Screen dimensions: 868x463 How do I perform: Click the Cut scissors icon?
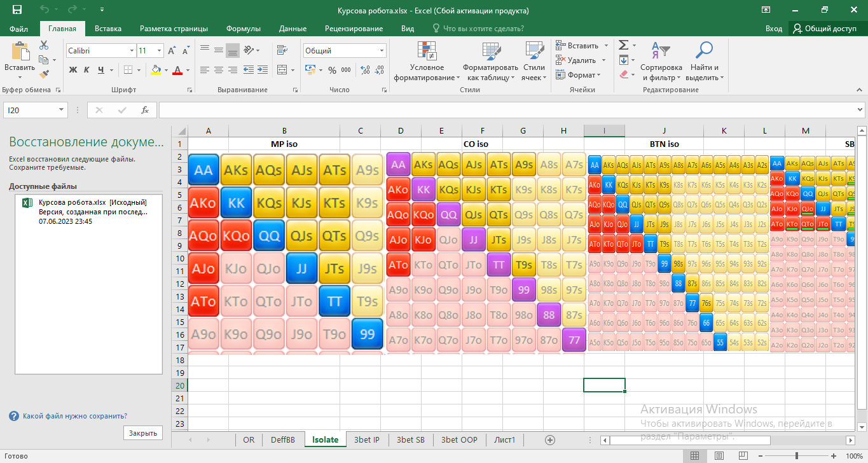44,45
